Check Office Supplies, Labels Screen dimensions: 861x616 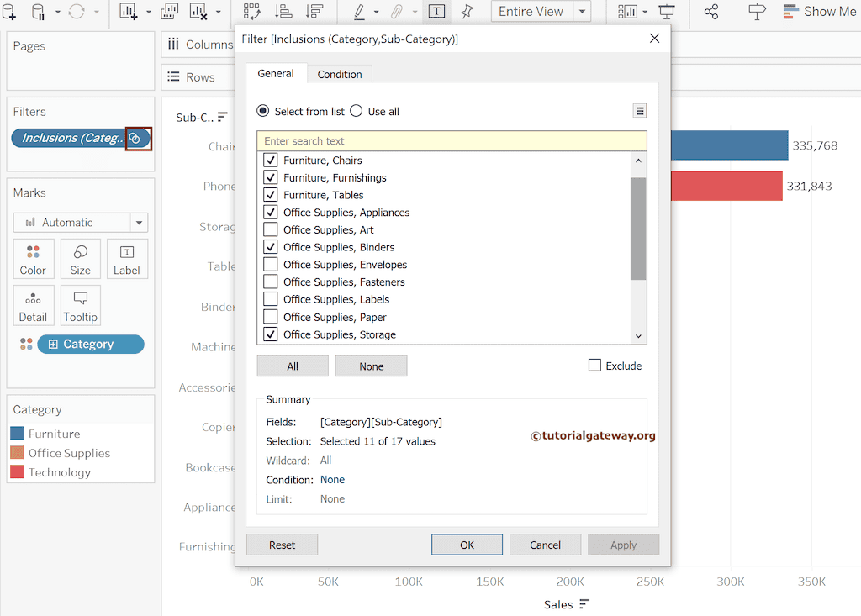[270, 299]
